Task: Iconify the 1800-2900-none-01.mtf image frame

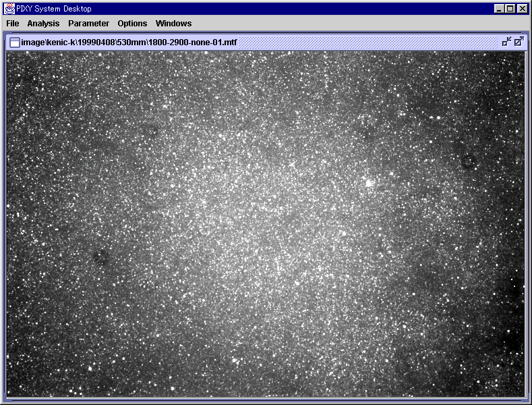Action: (506, 42)
